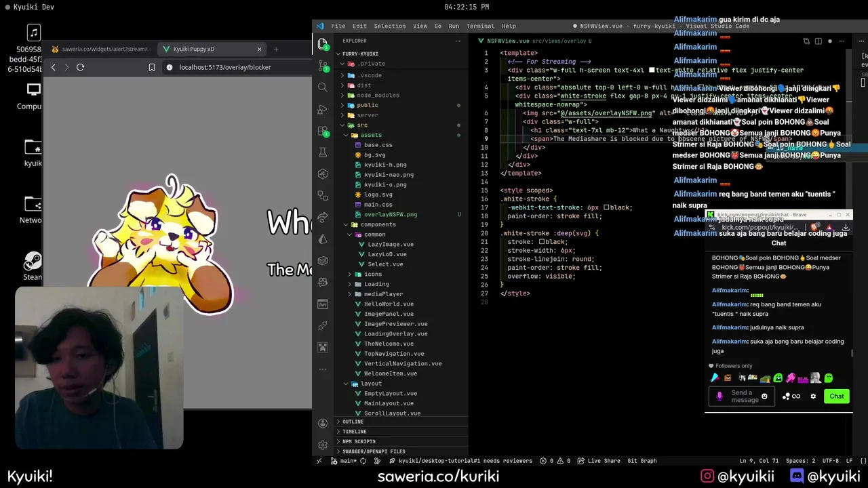
Task: Open the Search view in VS Code
Action: point(323,87)
